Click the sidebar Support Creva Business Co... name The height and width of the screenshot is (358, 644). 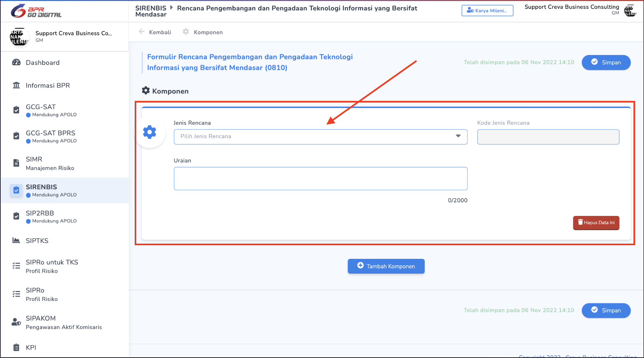[74, 33]
